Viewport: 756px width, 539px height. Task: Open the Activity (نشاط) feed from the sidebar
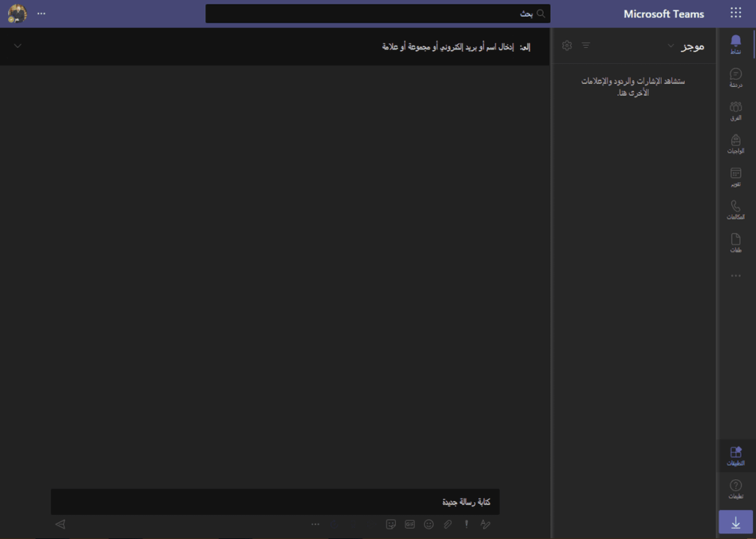point(736,43)
